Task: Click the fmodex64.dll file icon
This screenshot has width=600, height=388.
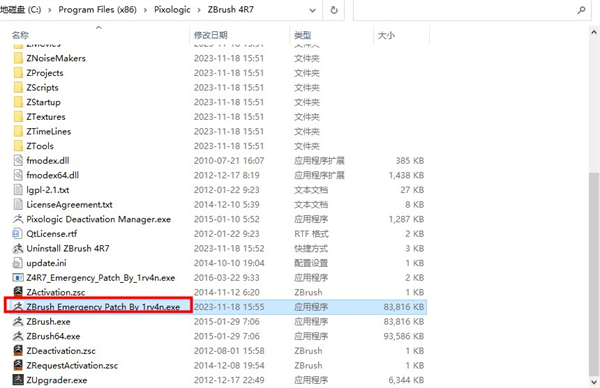Action: tap(18, 175)
